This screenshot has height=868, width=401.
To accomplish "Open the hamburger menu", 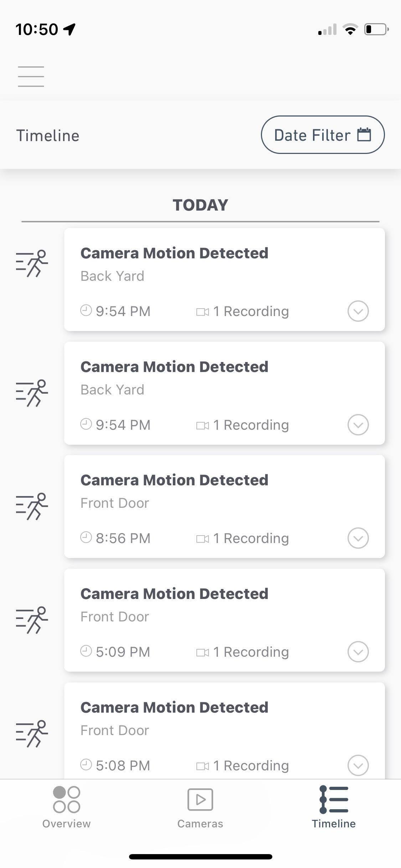I will [31, 76].
